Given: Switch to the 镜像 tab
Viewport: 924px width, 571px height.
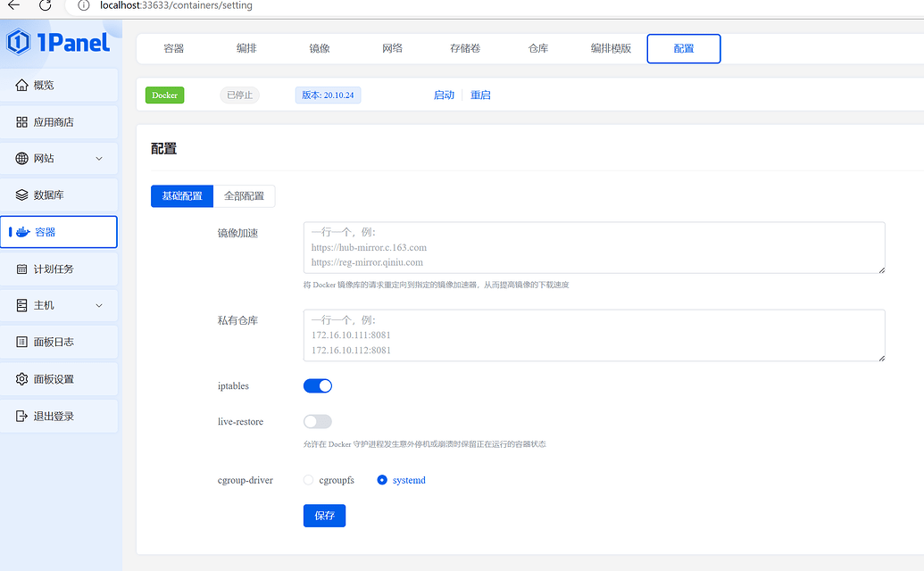Looking at the screenshot, I should (320, 48).
